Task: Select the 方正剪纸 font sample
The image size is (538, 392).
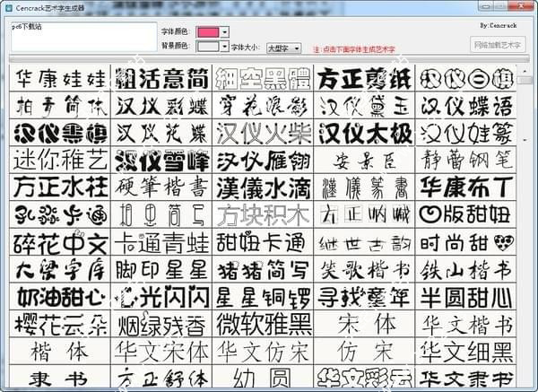Action: click(364, 78)
